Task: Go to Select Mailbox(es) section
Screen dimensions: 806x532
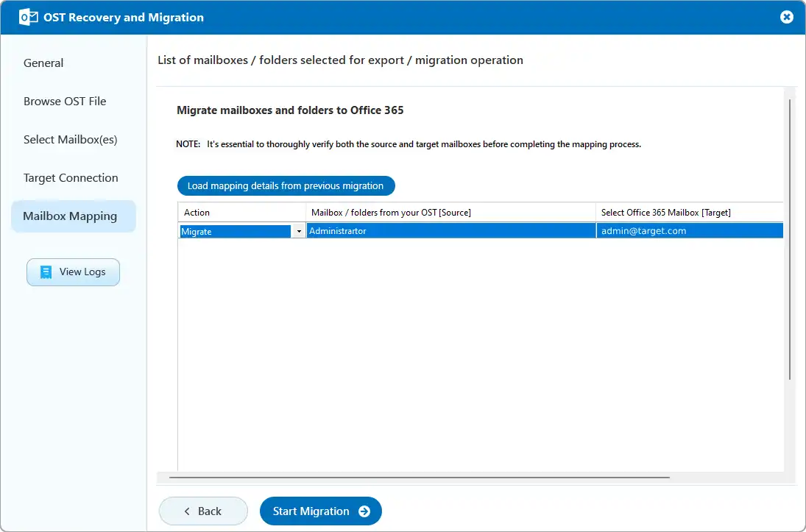Action: point(69,139)
